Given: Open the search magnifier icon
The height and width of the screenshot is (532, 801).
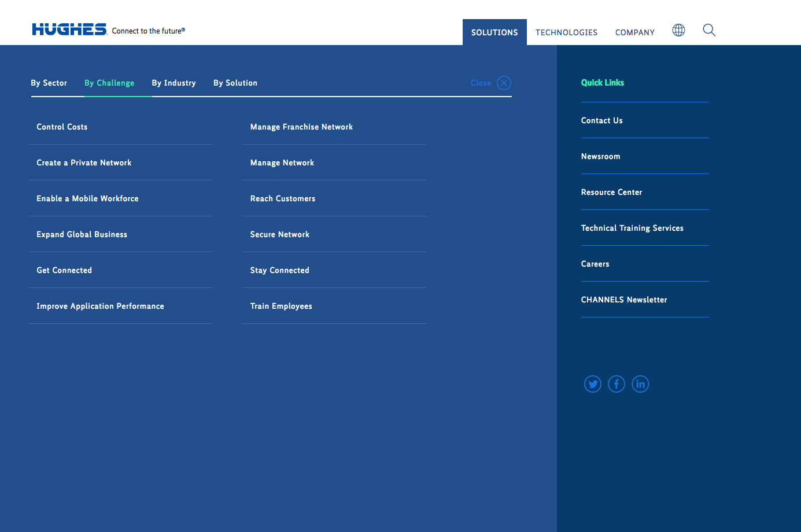Looking at the screenshot, I should [709, 30].
